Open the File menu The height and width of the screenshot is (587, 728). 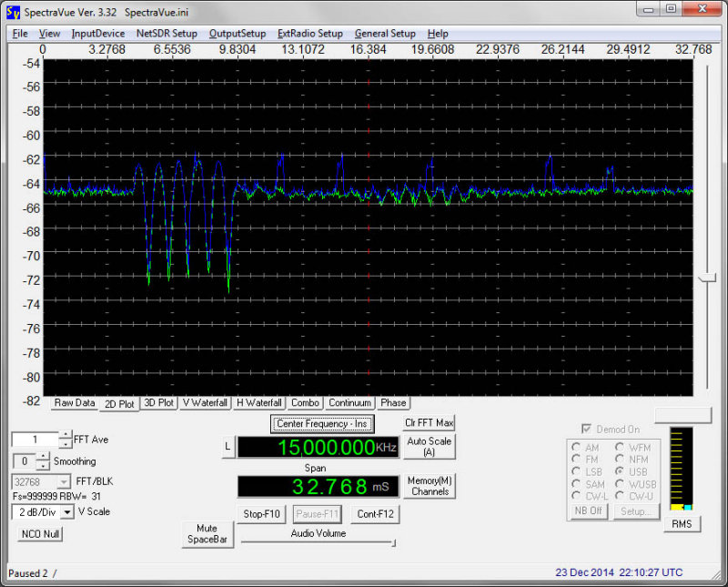[x=20, y=34]
